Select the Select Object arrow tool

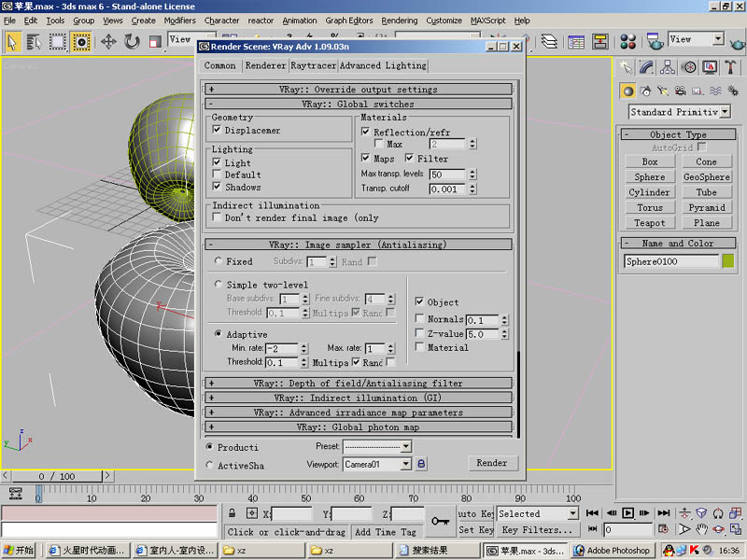[x=13, y=42]
